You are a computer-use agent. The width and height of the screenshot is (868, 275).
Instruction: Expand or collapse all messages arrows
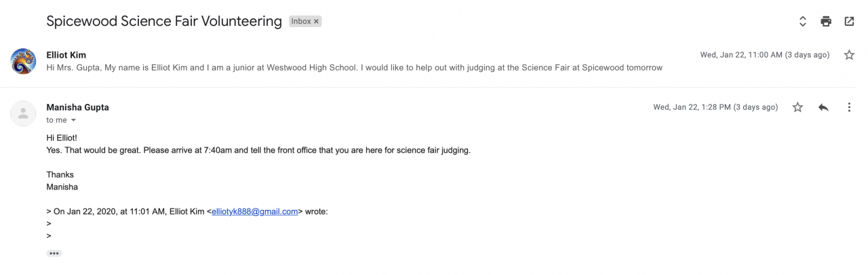click(x=803, y=21)
